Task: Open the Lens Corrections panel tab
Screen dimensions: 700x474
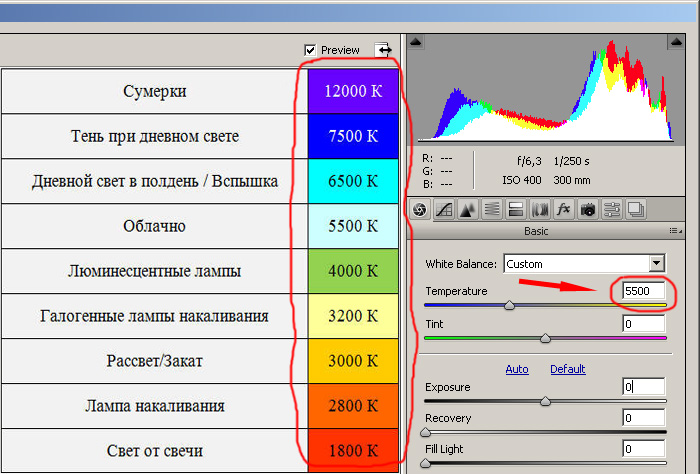Action: pos(540,209)
